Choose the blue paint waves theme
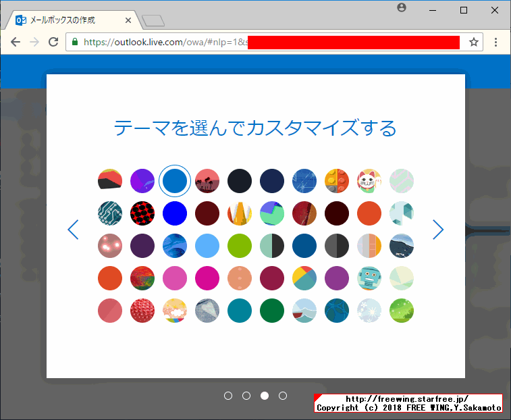511x420 pixels. [x=175, y=246]
